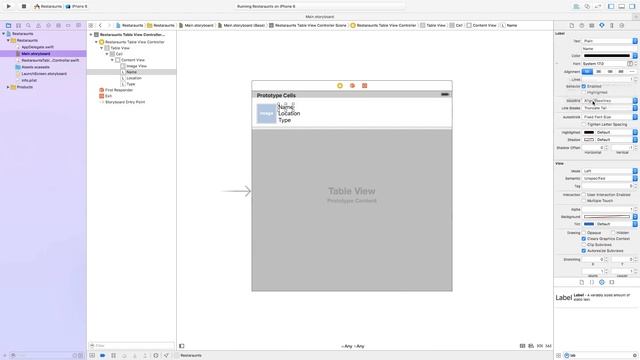The image size is (640, 360).
Task: Select Image View in outline
Action: click(136, 66)
